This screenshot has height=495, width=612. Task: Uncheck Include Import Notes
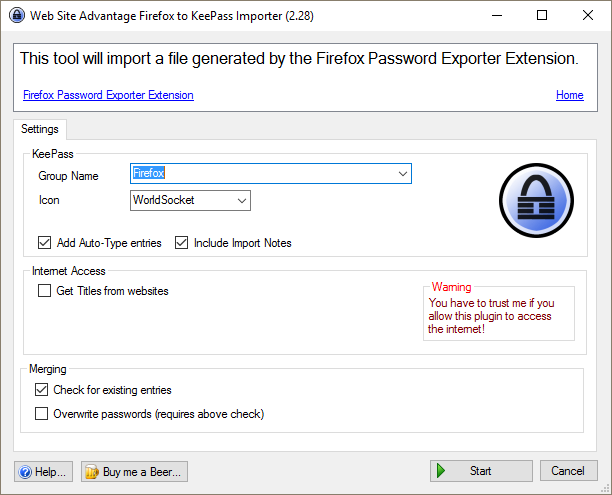click(182, 242)
